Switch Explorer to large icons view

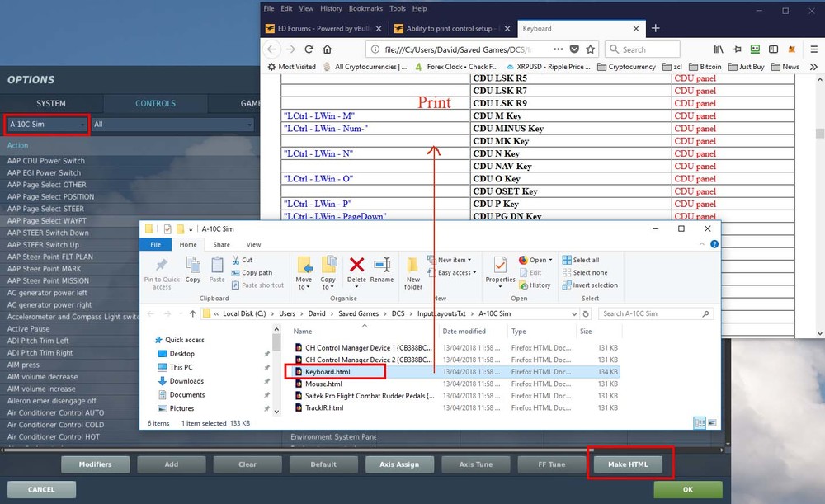tap(712, 422)
